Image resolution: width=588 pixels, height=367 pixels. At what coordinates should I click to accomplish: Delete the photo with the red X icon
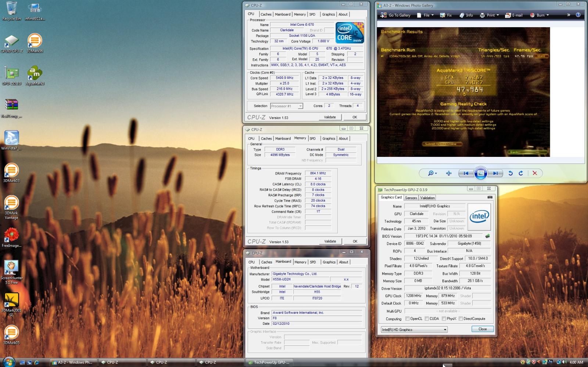pos(535,173)
